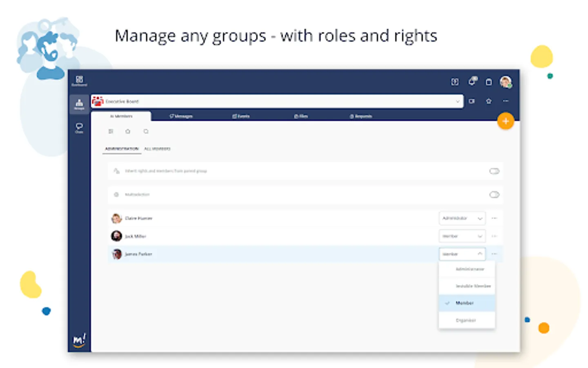The width and height of the screenshot is (588, 368).
Task: Collapse the role dropdown for James Parker
Action: point(462,254)
